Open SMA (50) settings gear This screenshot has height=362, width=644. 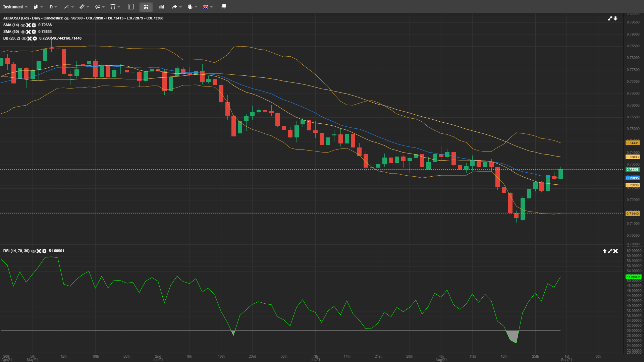tap(34, 32)
